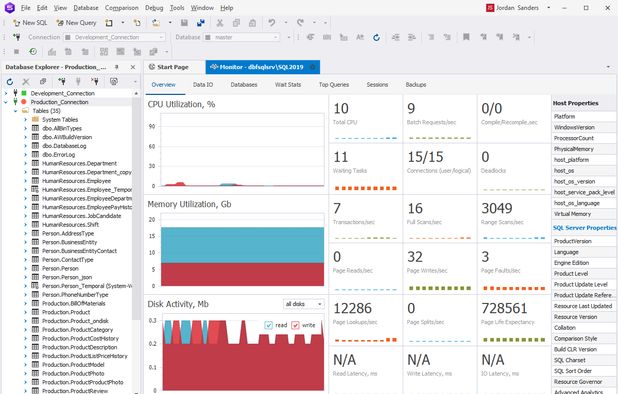The width and height of the screenshot is (618, 394).
Task: Click the New Query toolbar button
Action: [x=76, y=23]
